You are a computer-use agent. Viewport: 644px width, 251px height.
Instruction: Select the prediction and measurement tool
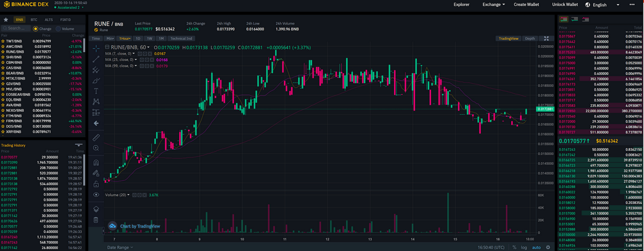point(96,112)
